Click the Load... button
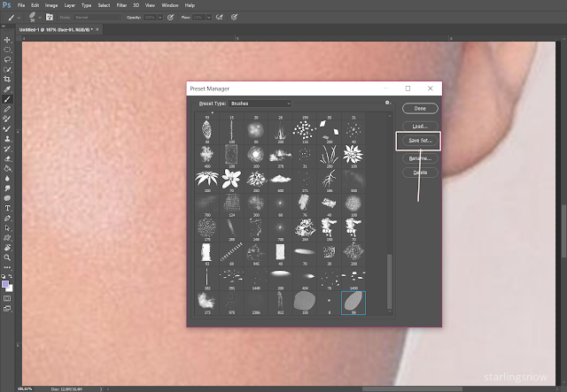This screenshot has width=567, height=392. pyautogui.click(x=420, y=126)
